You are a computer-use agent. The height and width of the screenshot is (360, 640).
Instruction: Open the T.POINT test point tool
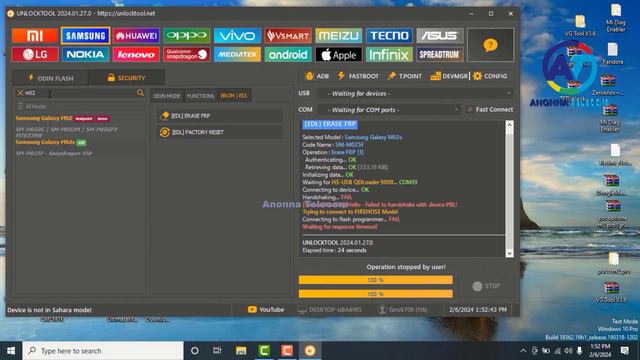pyautogui.click(x=404, y=76)
